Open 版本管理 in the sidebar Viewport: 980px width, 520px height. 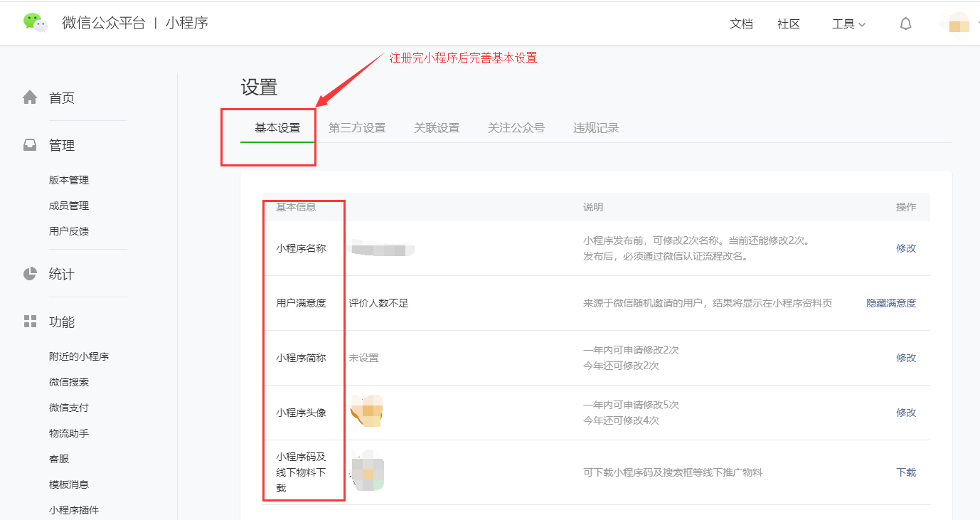pos(68,179)
